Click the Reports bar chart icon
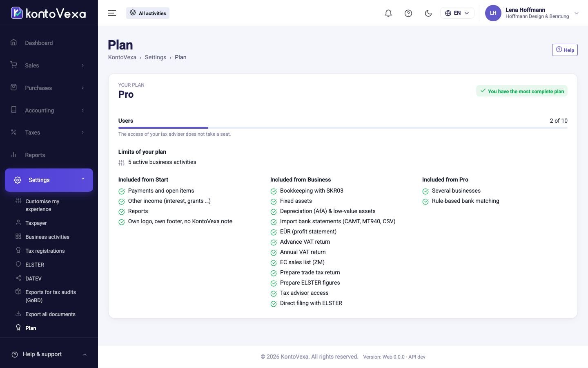 pos(13,155)
